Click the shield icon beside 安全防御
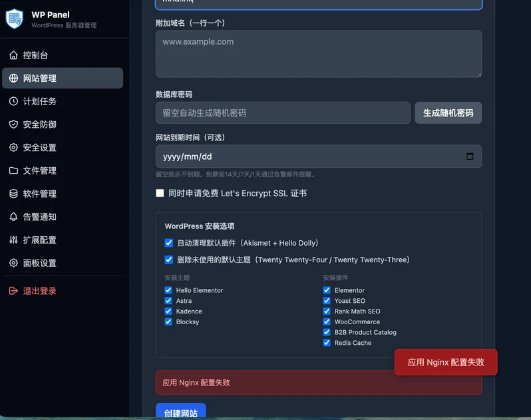 pos(13,124)
